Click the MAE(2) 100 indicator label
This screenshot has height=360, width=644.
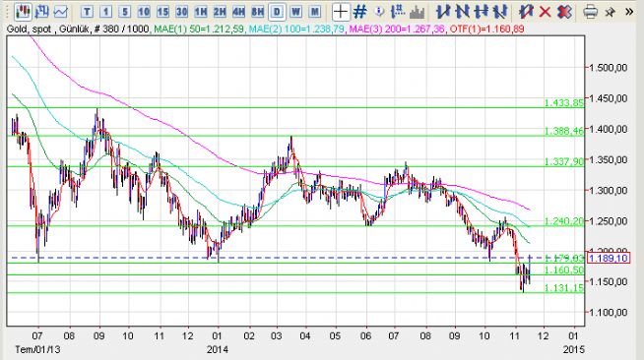click(x=295, y=30)
